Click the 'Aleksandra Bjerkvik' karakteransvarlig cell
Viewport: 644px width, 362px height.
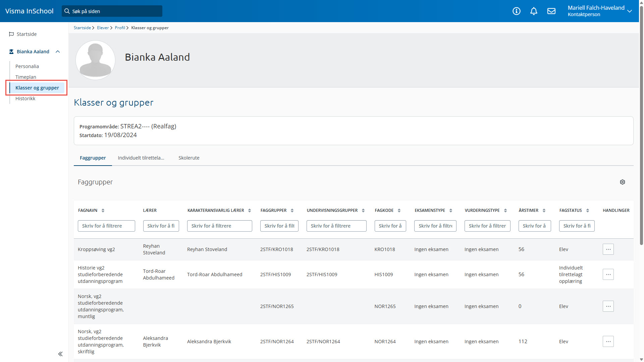pyautogui.click(x=209, y=342)
